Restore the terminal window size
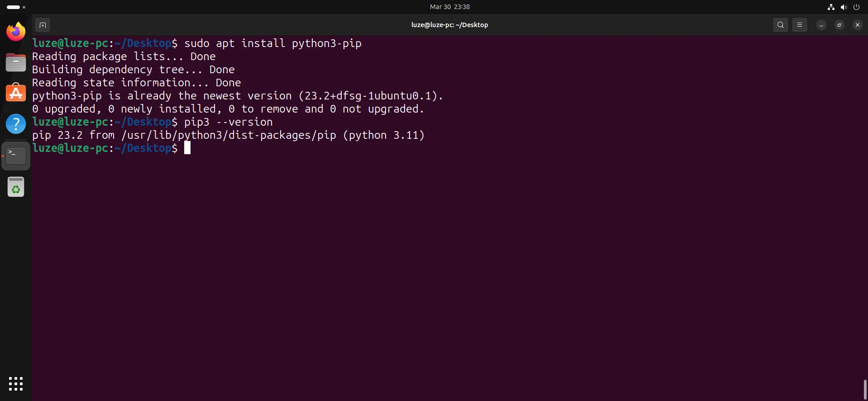This screenshot has width=868, height=401. pyautogui.click(x=839, y=25)
